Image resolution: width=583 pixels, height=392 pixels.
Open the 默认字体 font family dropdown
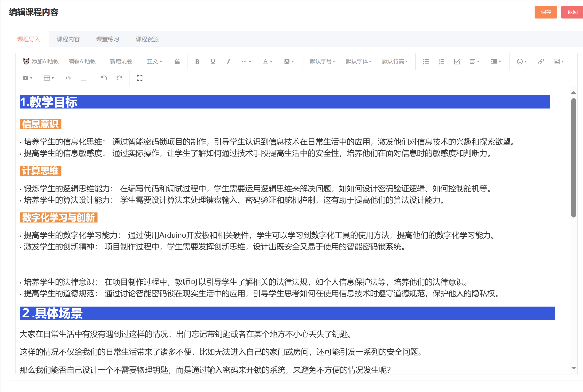click(x=358, y=61)
